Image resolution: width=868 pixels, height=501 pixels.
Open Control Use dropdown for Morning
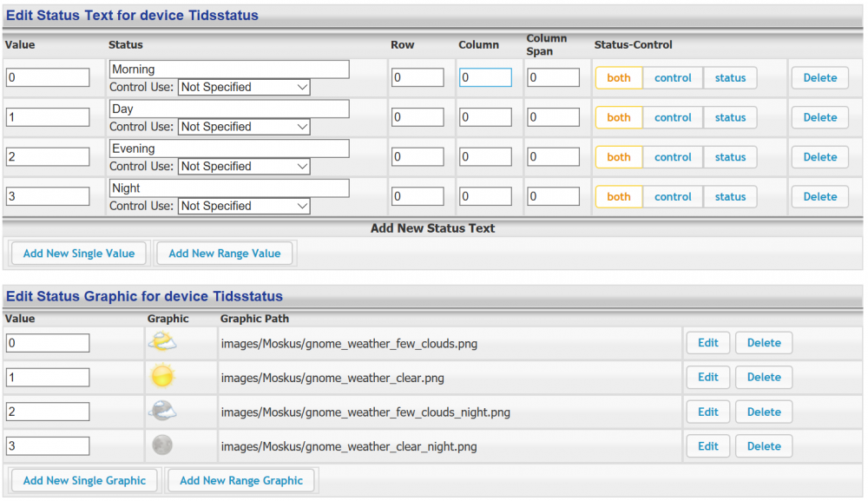[x=244, y=88]
